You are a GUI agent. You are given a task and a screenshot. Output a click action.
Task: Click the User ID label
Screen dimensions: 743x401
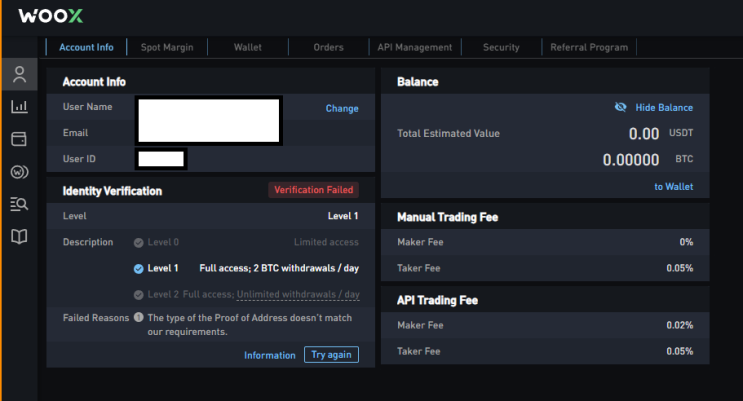click(79, 159)
